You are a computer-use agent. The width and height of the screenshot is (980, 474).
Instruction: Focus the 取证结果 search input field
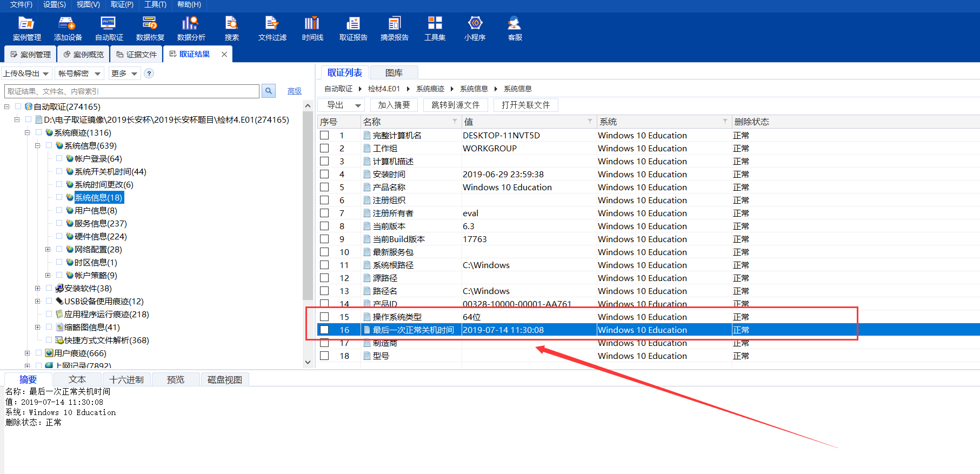pyautogui.click(x=132, y=91)
